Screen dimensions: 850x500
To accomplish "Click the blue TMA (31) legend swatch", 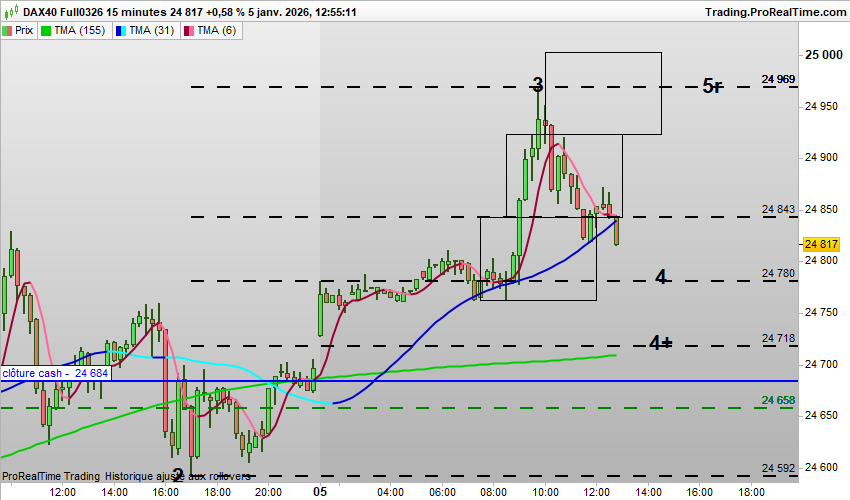I will coord(121,31).
